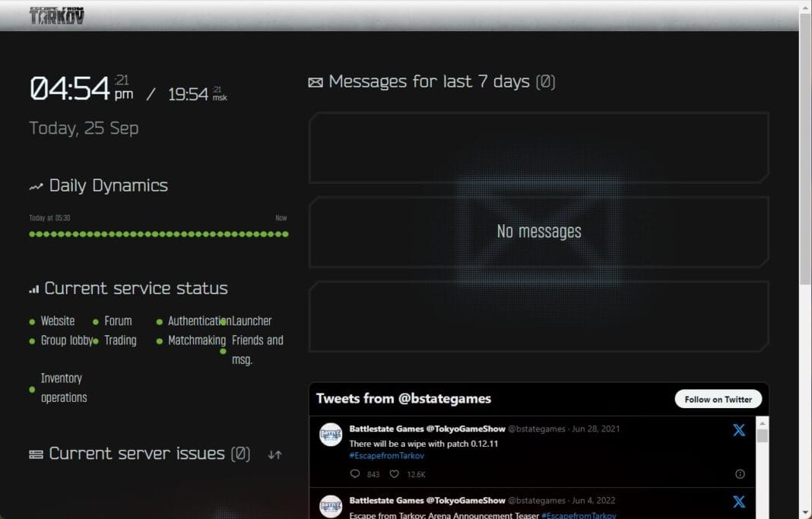Select the Website service status item

pyautogui.click(x=57, y=321)
